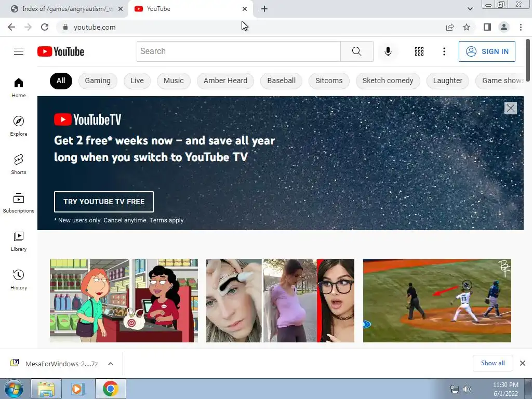Viewport: 532px width, 399px height.
Task: Open the baseball field video thumbnail
Action: click(x=437, y=301)
